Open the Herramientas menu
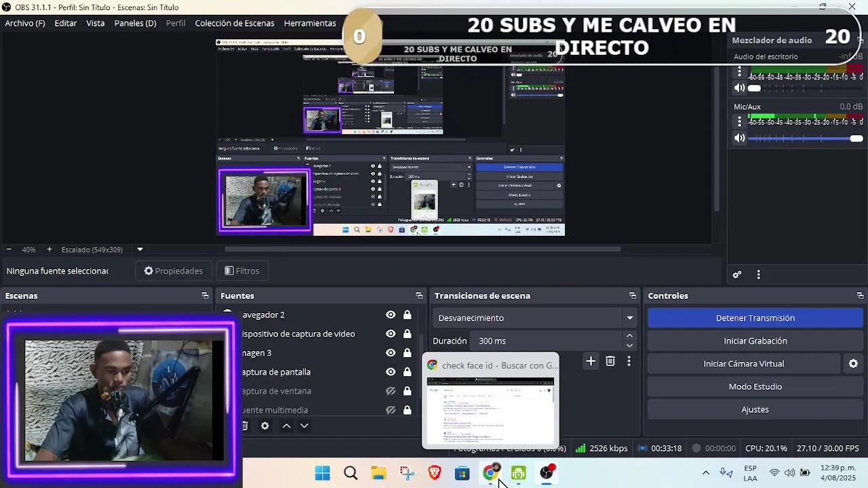This screenshot has height=488, width=868. coord(310,23)
